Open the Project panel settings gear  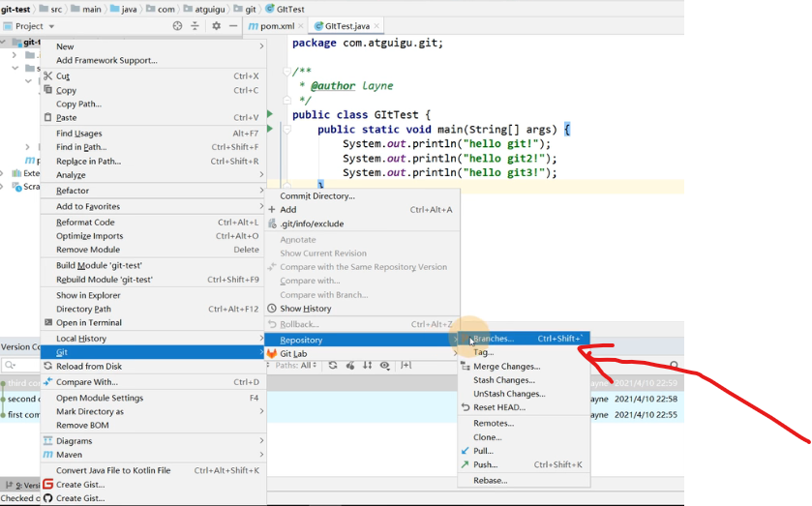[216, 26]
